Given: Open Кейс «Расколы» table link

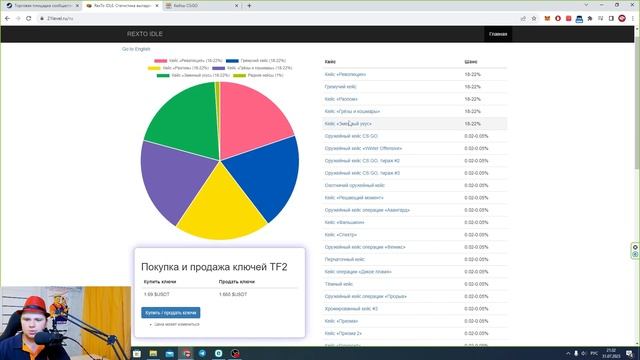Looking at the screenshot, I should pos(341,99).
